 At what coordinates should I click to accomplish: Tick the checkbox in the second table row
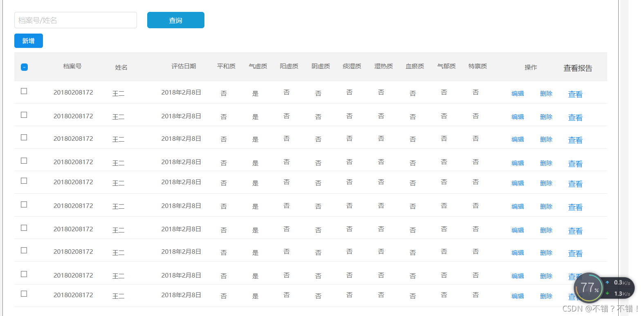(24, 115)
